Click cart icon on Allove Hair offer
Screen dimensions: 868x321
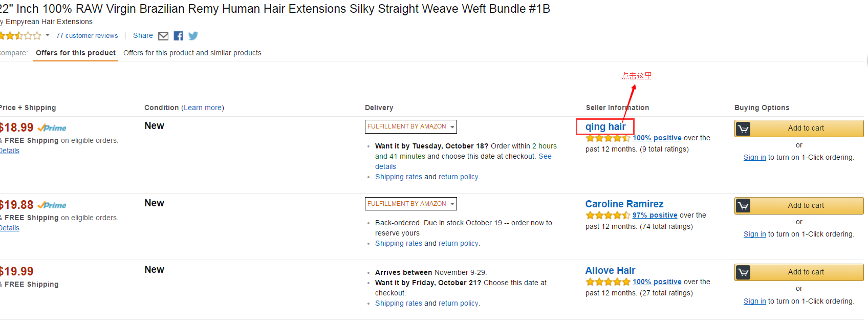point(744,272)
